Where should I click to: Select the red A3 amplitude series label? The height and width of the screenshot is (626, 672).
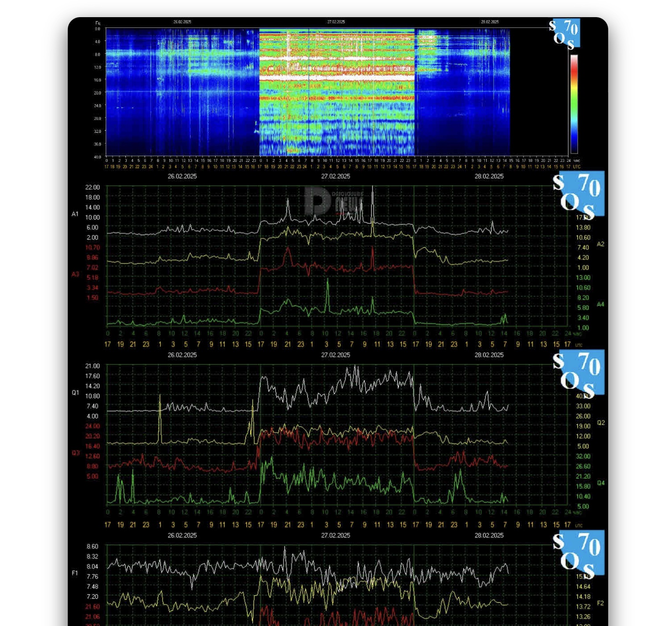pyautogui.click(x=75, y=274)
